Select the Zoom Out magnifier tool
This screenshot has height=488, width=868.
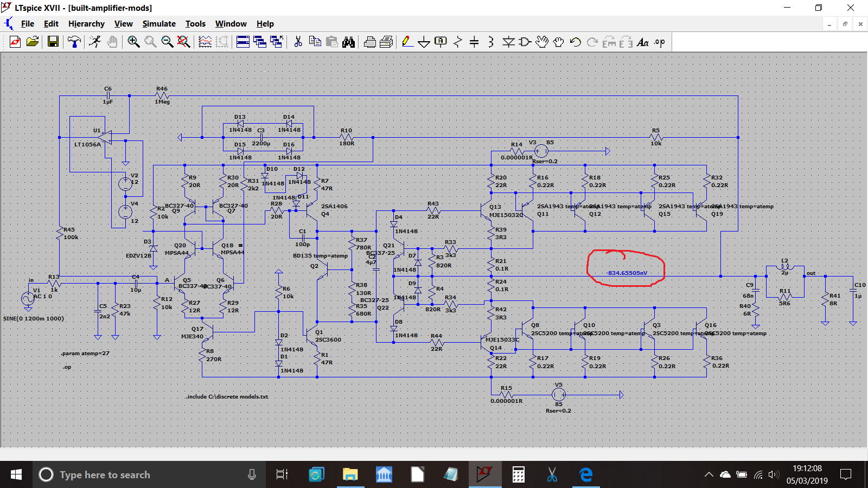[167, 42]
